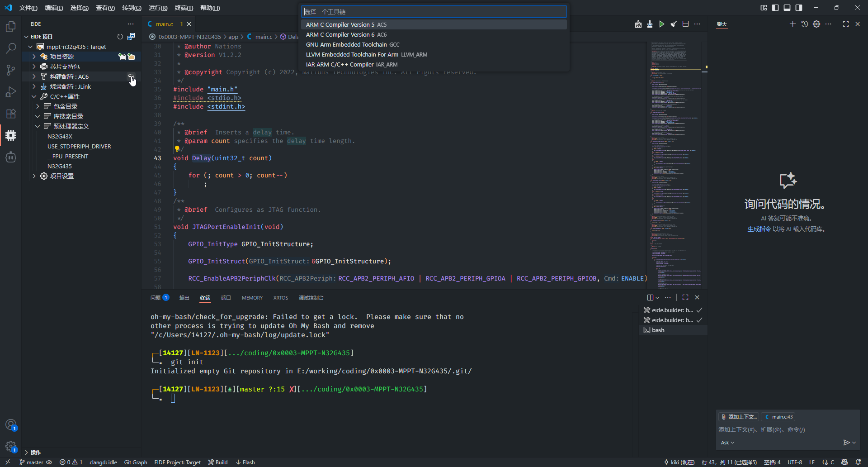Viewport: 868px width, 467px height.
Task: Toggle the bottom panel layout button
Action: pos(787,8)
